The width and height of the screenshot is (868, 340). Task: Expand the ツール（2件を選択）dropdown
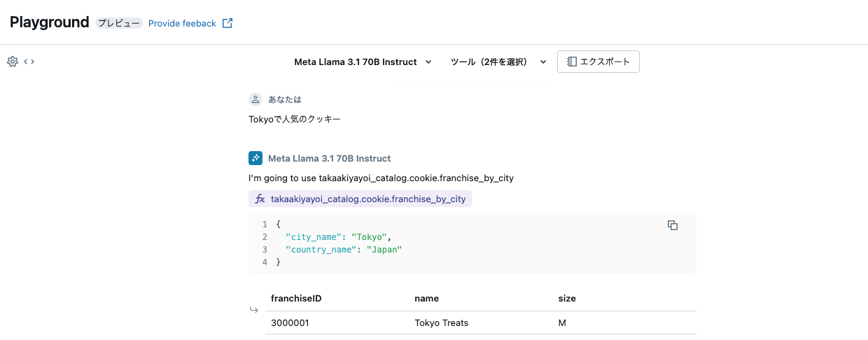pos(498,62)
